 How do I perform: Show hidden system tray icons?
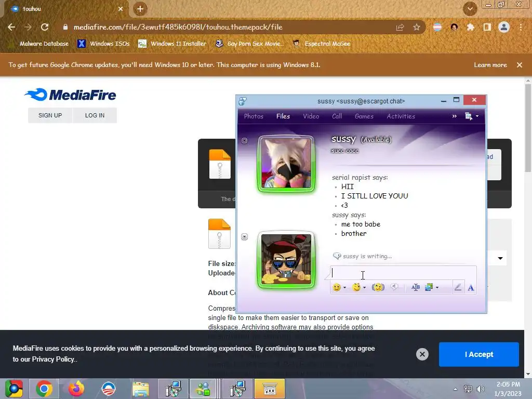coord(455,389)
